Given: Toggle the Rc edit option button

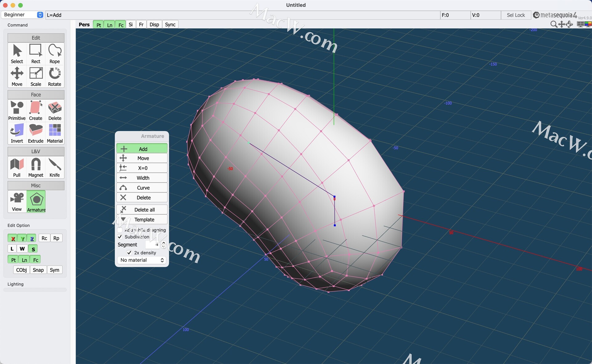Looking at the screenshot, I should [44, 238].
